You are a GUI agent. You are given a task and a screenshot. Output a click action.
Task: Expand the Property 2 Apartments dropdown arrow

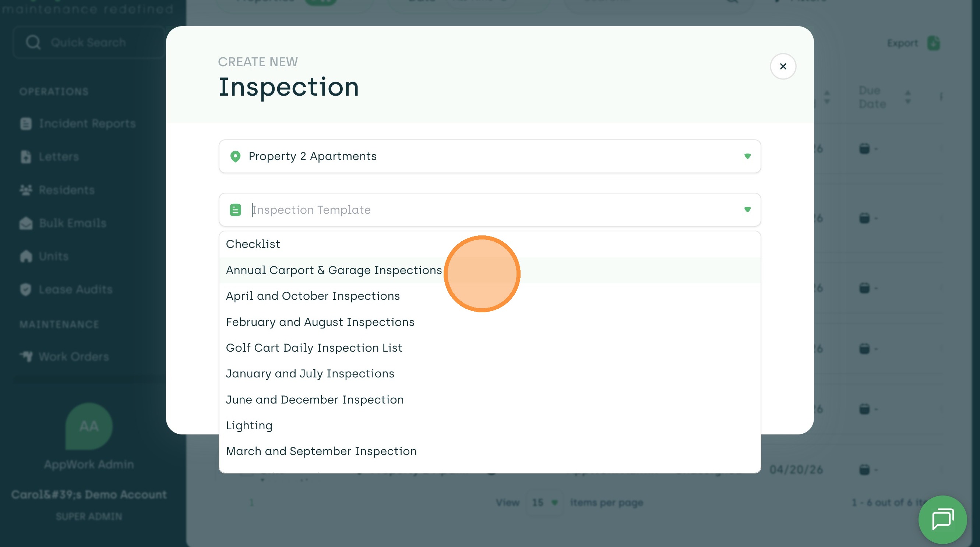(x=747, y=157)
